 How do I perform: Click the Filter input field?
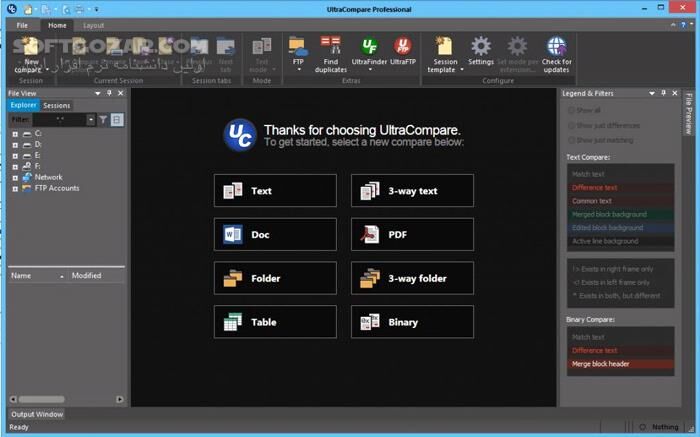click(59, 120)
